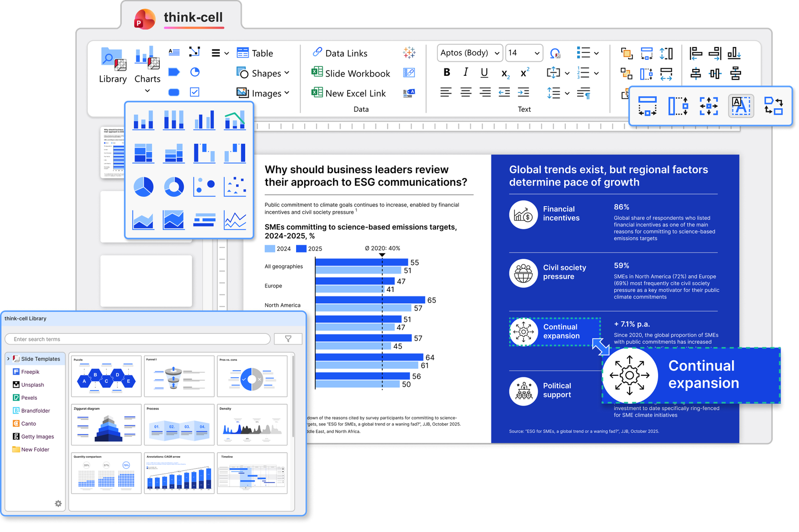
Task: Toggle bold formatting
Action: click(447, 72)
